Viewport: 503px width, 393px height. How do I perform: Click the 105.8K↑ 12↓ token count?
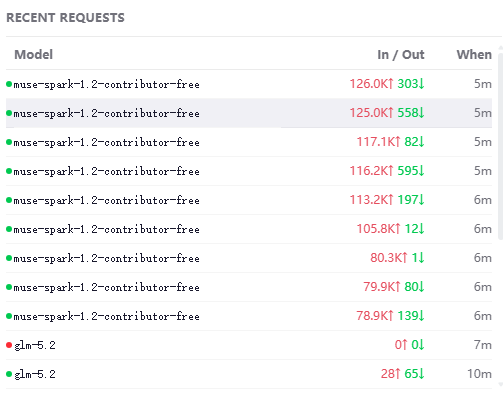click(391, 229)
